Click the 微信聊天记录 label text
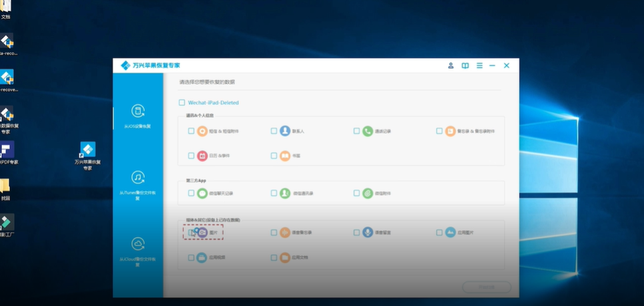The image size is (644, 306). point(221,194)
